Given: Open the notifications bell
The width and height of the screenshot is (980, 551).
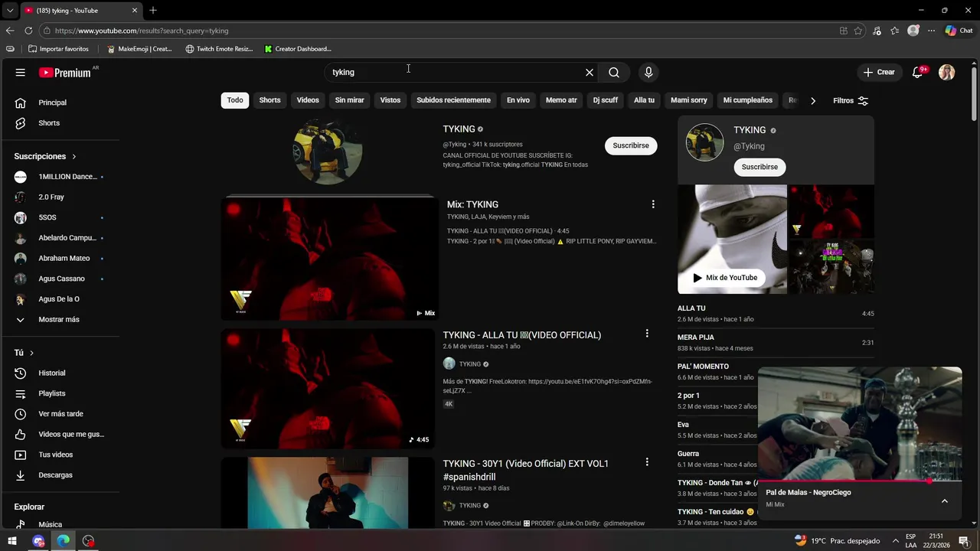Looking at the screenshot, I should 918,72.
